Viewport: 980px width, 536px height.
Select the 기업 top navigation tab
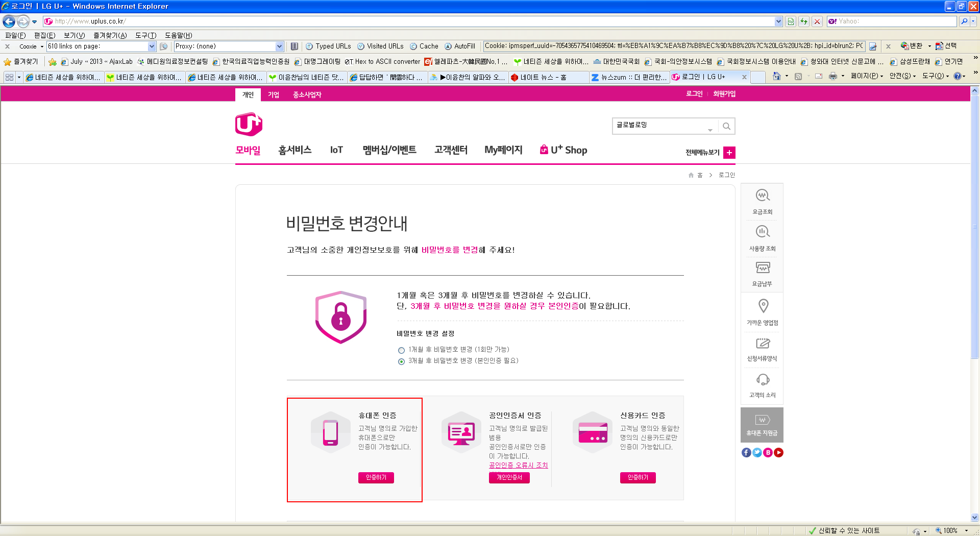(274, 94)
